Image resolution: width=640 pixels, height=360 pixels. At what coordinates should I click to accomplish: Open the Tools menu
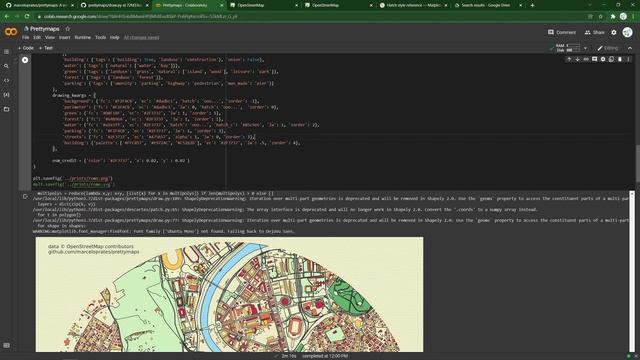pos(100,38)
